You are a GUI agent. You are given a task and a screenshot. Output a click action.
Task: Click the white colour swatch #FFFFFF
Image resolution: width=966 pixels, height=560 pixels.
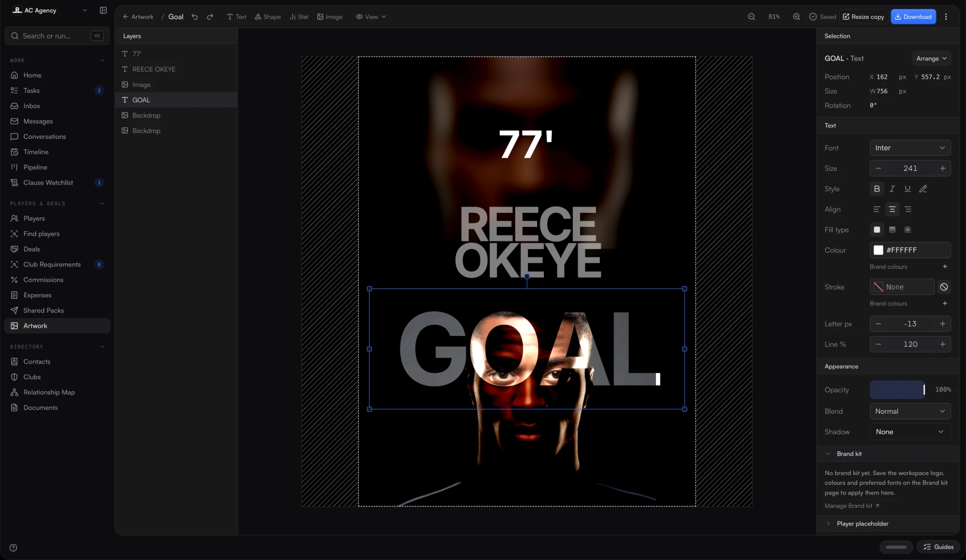878,250
